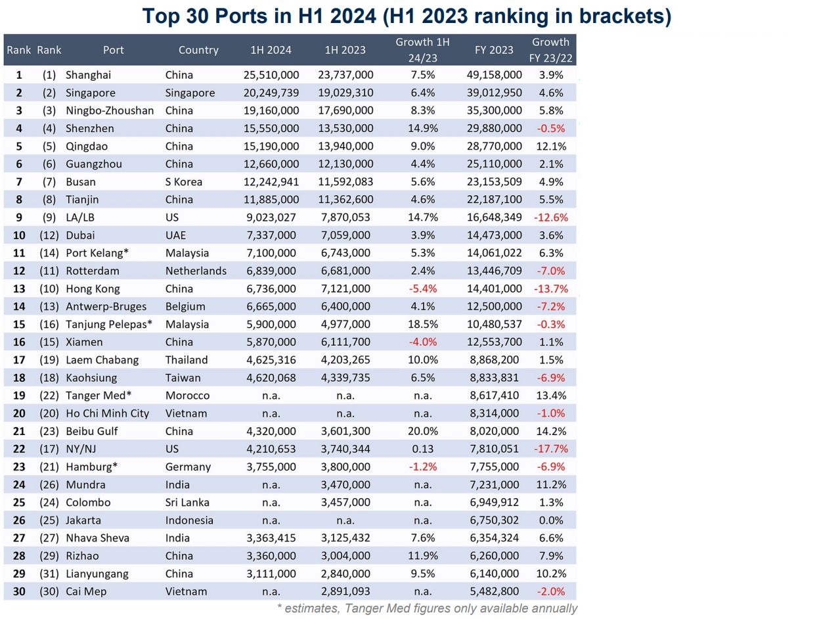Select the "Indonesia" country cell
Viewport: 840px width, 619px height.
coord(189,520)
